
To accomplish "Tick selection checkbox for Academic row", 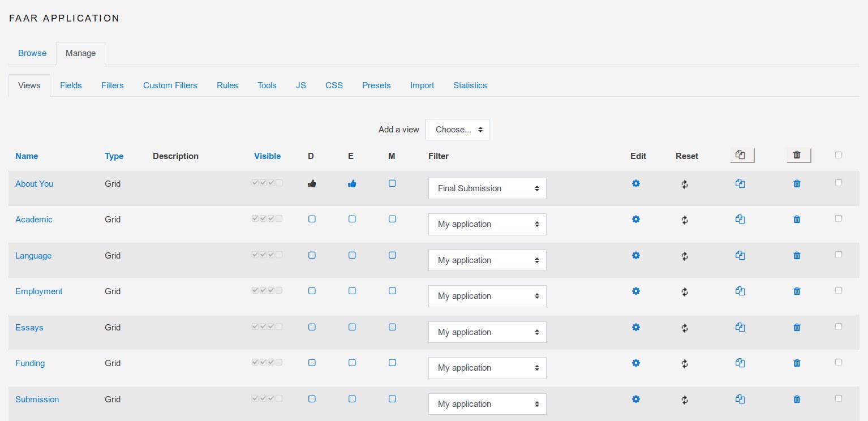I will [839, 218].
